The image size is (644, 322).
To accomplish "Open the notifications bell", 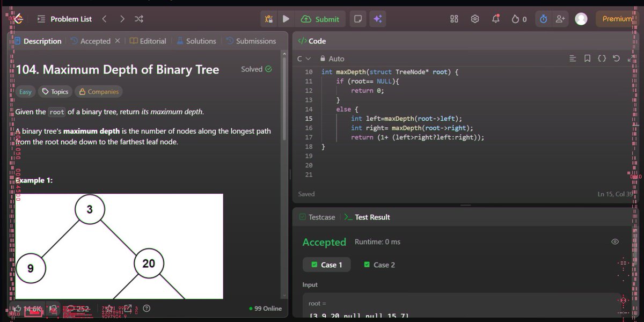I will click(x=496, y=19).
